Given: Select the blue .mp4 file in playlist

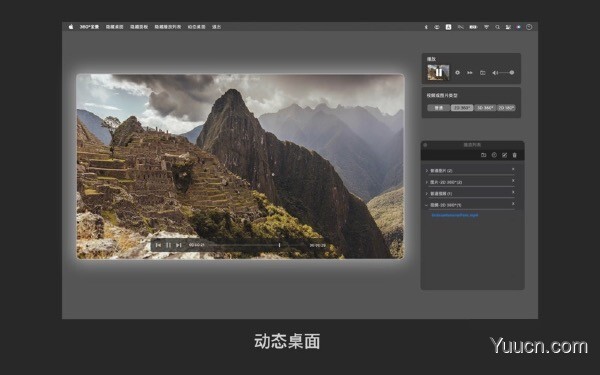Looking at the screenshot, I should (455, 215).
